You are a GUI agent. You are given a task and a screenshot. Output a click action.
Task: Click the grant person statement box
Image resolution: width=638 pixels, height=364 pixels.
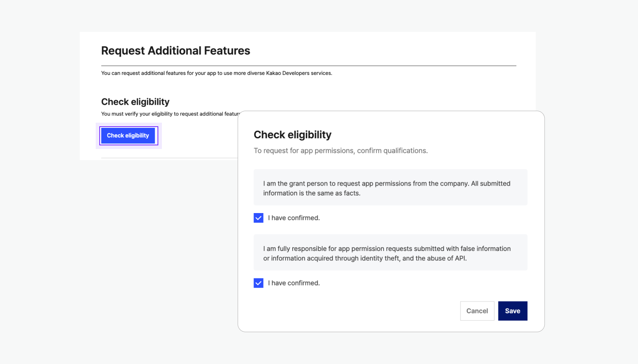click(390, 188)
